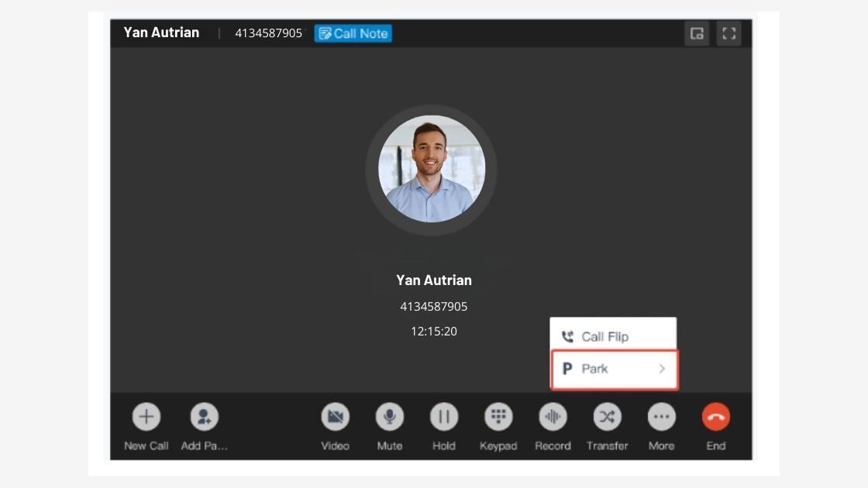Mute the microphone
The image size is (868, 488).
click(x=390, y=417)
